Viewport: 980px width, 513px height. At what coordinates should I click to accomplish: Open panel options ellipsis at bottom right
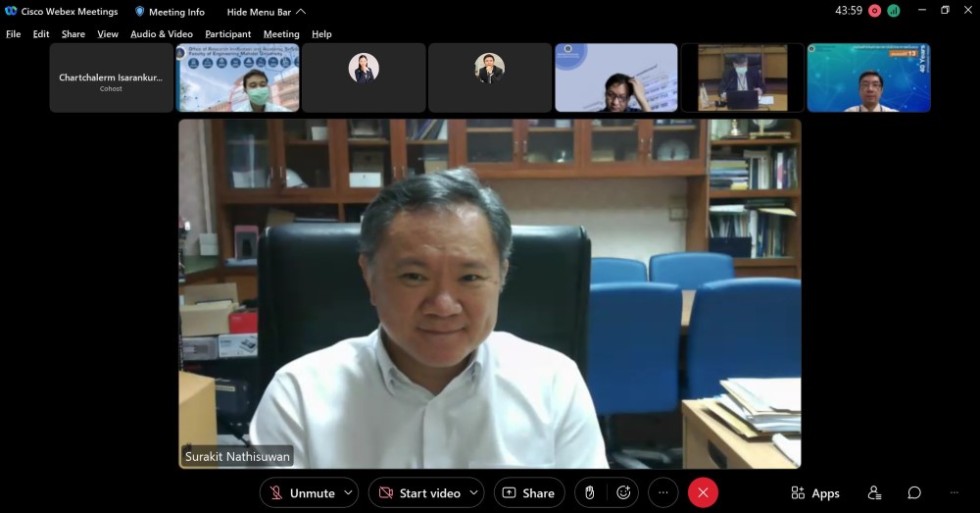click(954, 493)
